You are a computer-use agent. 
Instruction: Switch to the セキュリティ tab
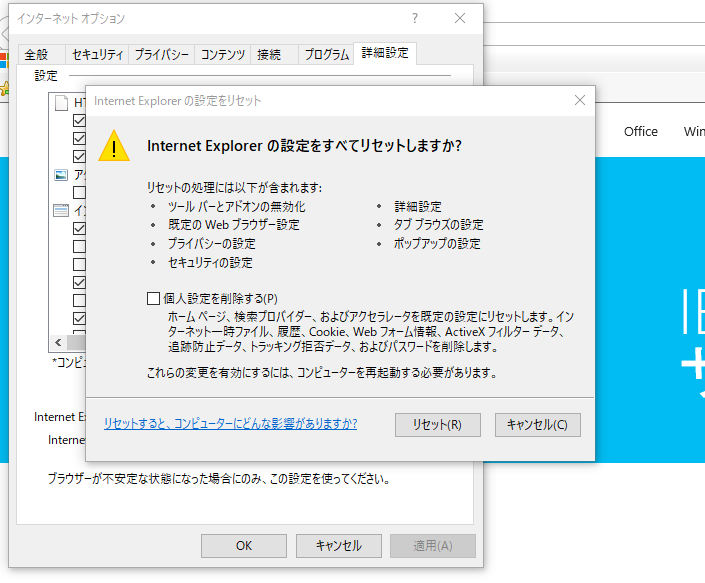[x=97, y=55]
